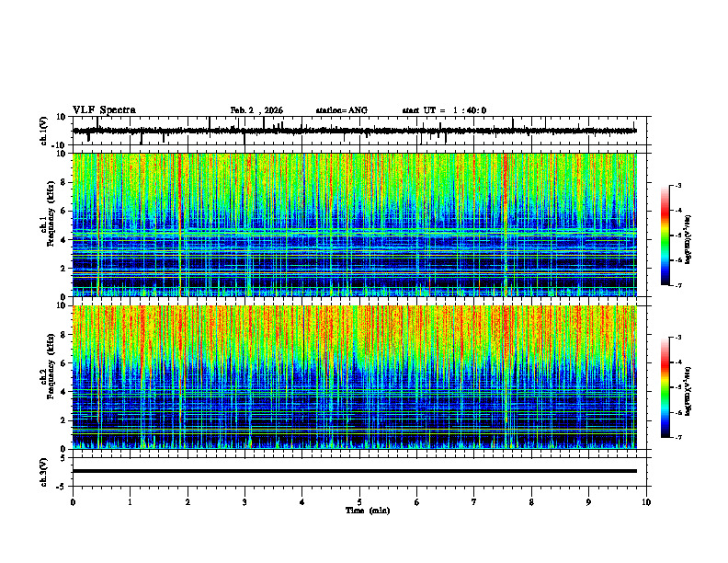Viewport: 728px width, 563px height.
Task: Click the "VLF Spectra" title text
Action: (x=104, y=110)
